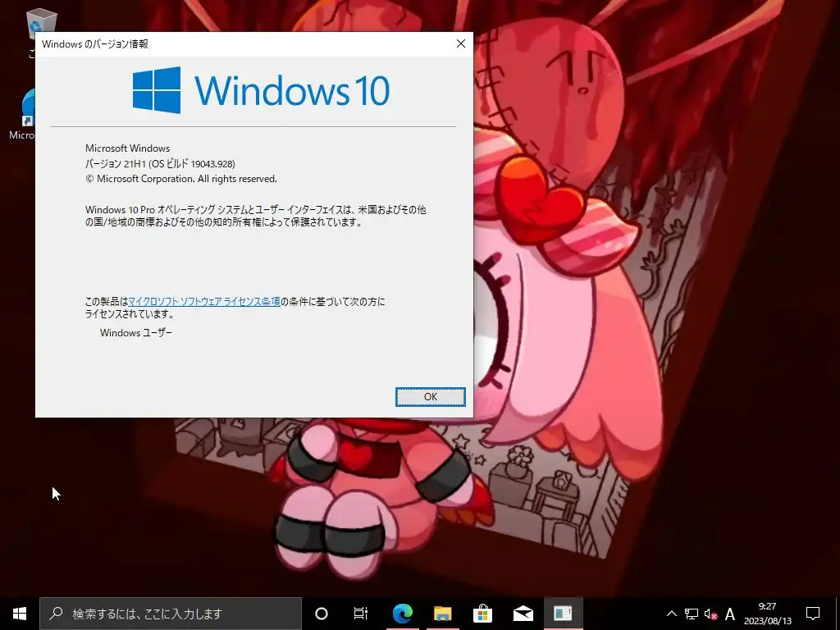Image resolution: width=840 pixels, height=630 pixels.
Task: Open the clock showing 9:27 2023/08/13
Action: pos(767,614)
